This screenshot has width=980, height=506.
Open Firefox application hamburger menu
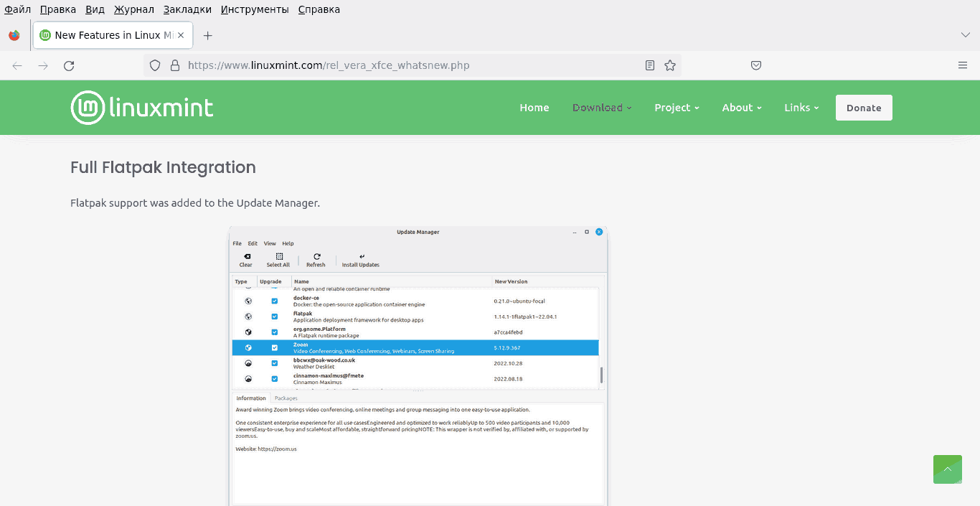963,65
